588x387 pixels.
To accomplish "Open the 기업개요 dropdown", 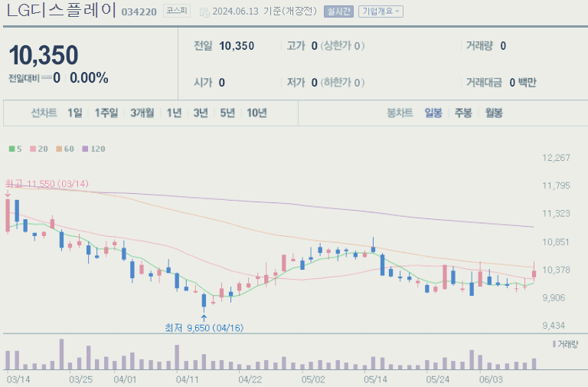I will (x=381, y=11).
